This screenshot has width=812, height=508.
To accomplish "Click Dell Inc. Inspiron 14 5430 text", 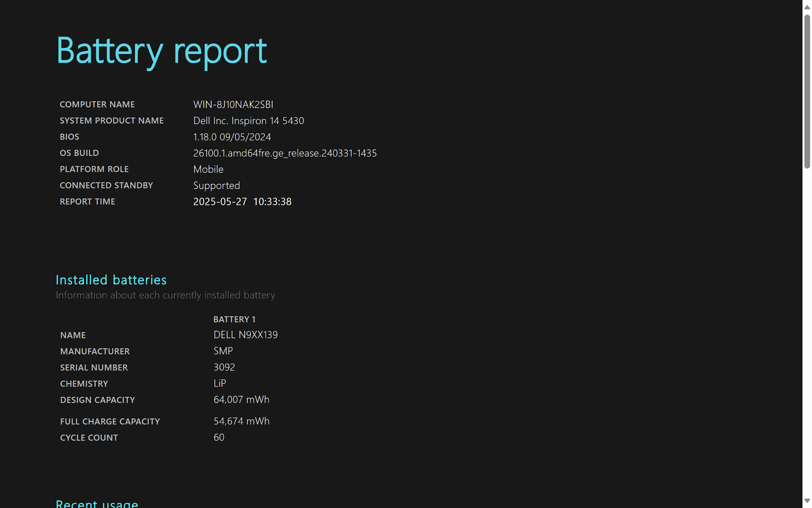I will [x=248, y=121].
